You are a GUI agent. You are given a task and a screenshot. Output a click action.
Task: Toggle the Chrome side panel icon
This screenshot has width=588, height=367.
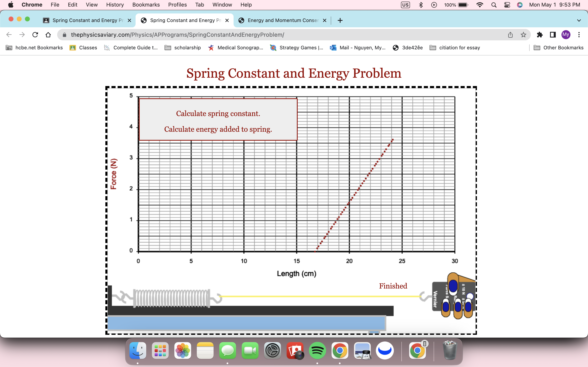click(553, 35)
